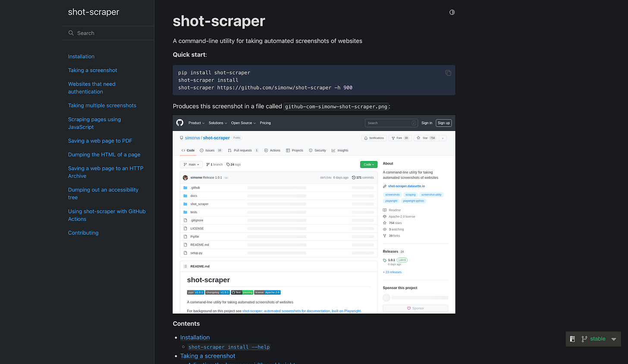Click the shot-scraper page heading
The image size is (628, 364).
(219, 21)
